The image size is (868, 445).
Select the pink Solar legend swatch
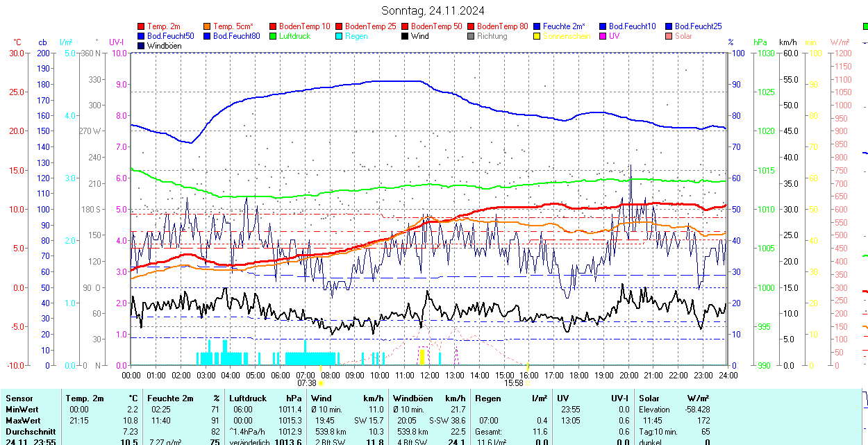tap(669, 36)
